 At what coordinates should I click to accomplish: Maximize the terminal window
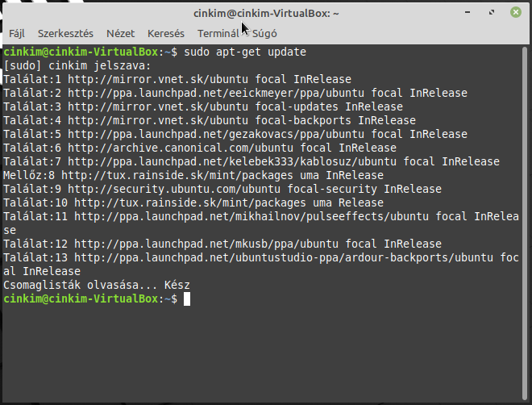click(492, 13)
